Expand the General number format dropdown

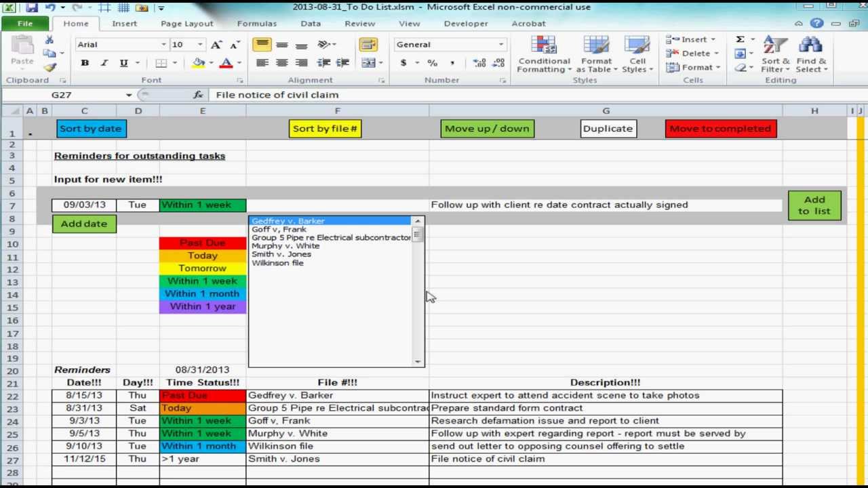[x=501, y=45]
